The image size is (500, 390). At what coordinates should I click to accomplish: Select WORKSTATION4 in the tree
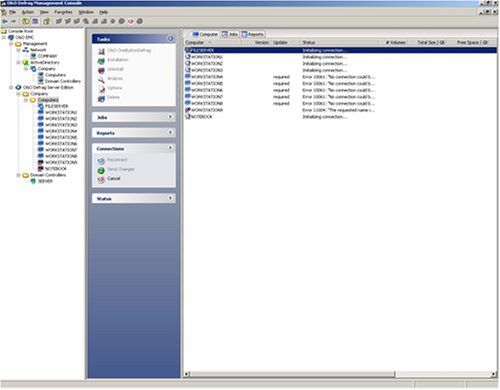pyautogui.click(x=61, y=131)
